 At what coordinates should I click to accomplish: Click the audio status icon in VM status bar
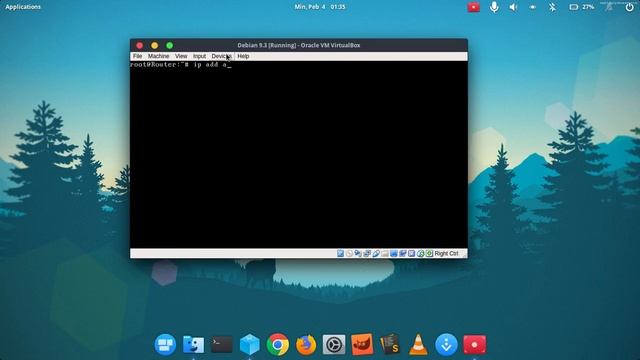click(358, 253)
